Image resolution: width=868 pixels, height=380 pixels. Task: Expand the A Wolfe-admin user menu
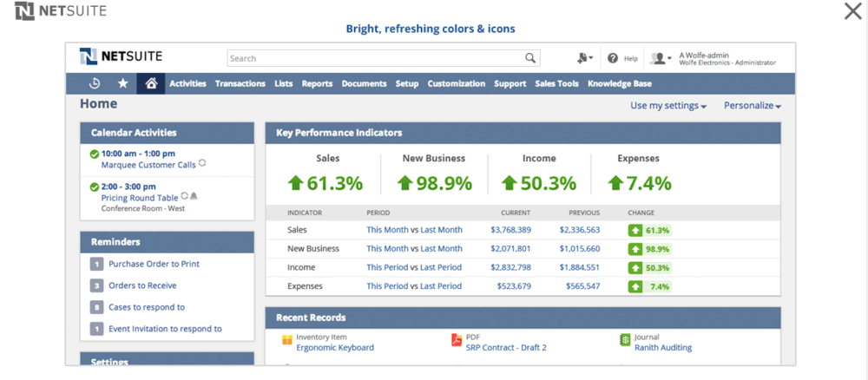point(661,58)
